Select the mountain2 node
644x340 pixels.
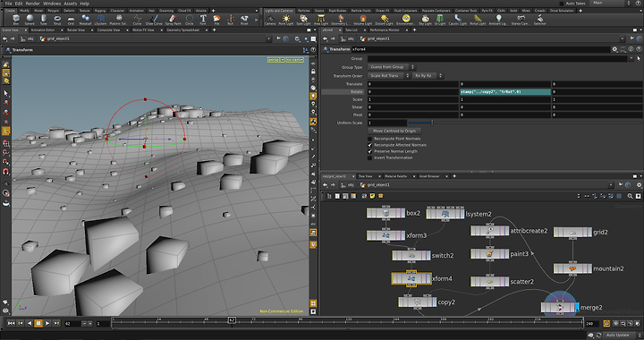pyautogui.click(x=572, y=268)
